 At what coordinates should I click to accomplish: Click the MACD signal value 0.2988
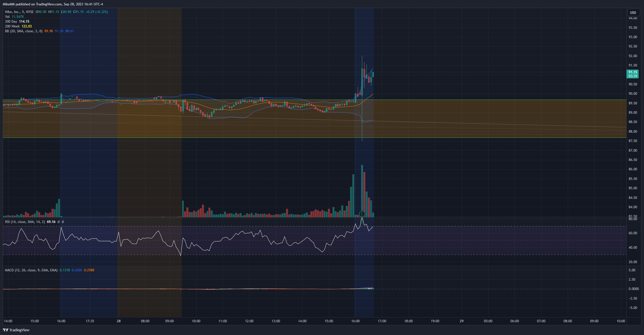pyautogui.click(x=89, y=270)
